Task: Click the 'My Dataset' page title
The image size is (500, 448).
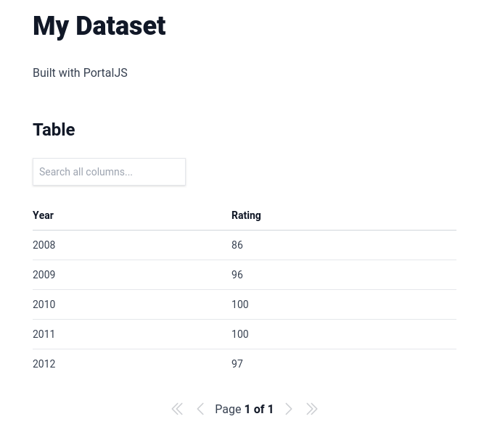Action: pyautogui.click(x=99, y=26)
